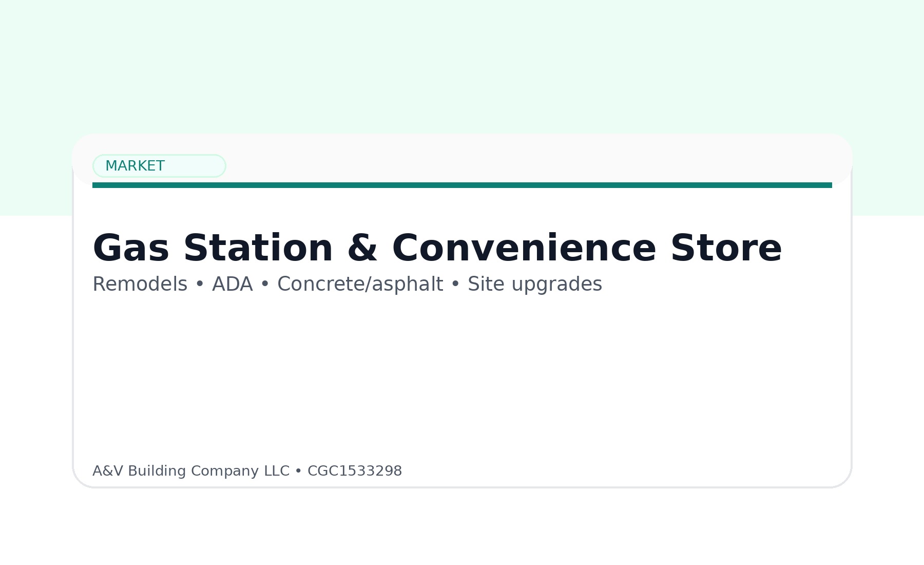Image resolution: width=924 pixels, height=565 pixels.
Task: Click the ADA service label
Action: pyautogui.click(x=232, y=284)
